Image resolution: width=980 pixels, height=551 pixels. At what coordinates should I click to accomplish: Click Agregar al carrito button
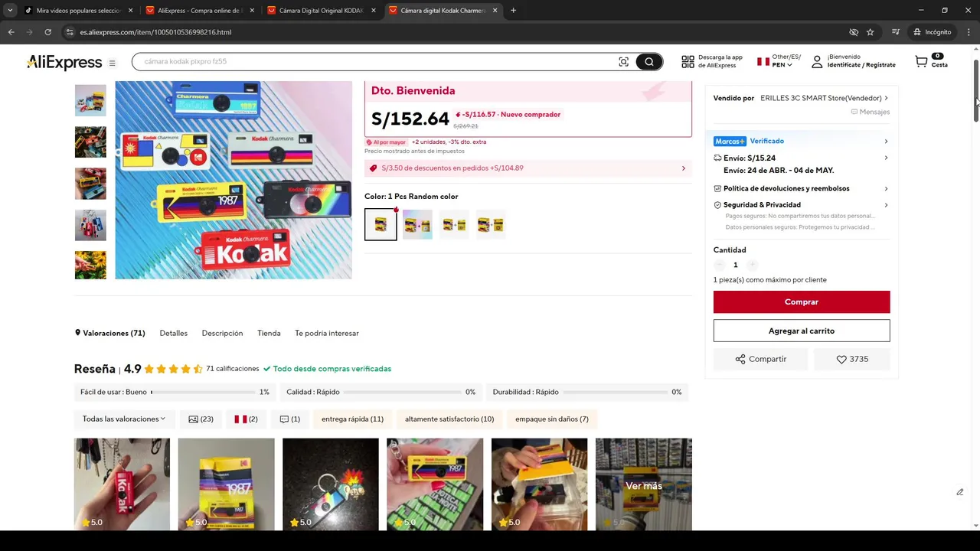coord(802,331)
